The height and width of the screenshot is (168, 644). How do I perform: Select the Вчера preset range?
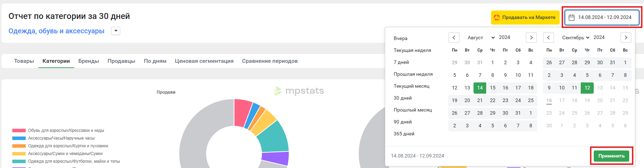point(401,38)
